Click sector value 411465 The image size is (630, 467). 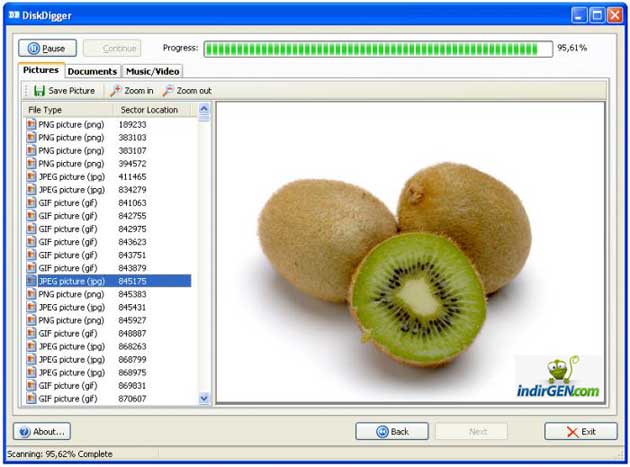132,177
